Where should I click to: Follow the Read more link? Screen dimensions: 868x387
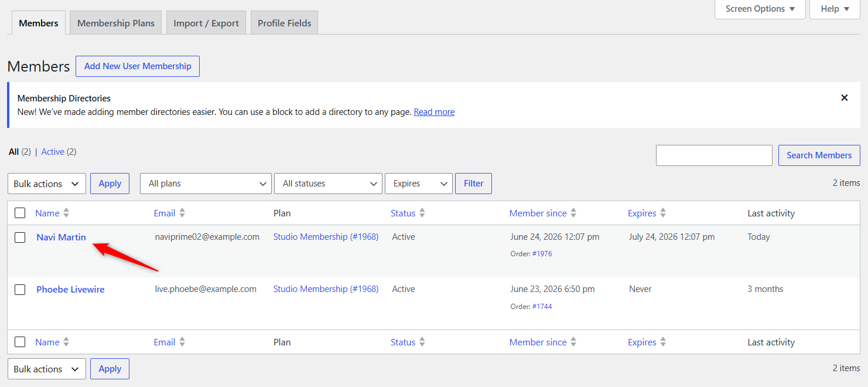434,112
